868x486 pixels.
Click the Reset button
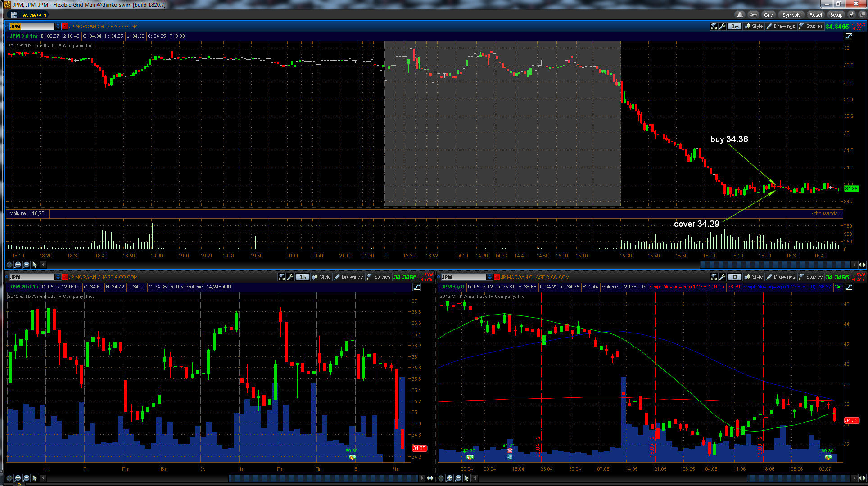(815, 15)
